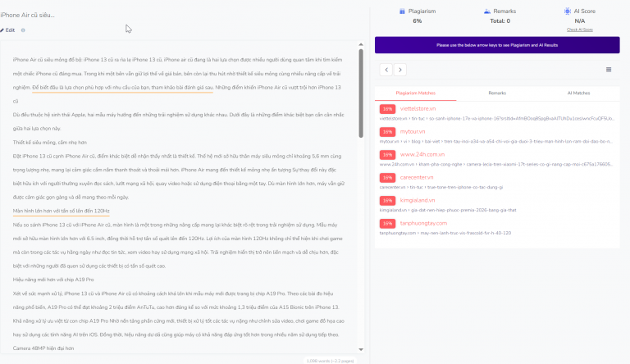
Task: Click the word count label below document
Action: (x=330, y=361)
